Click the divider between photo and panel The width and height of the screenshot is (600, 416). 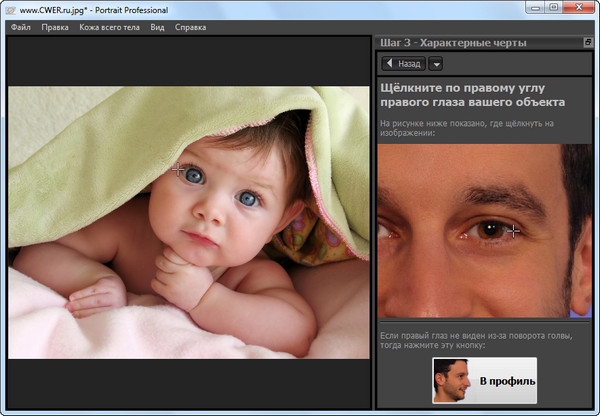click(372, 220)
